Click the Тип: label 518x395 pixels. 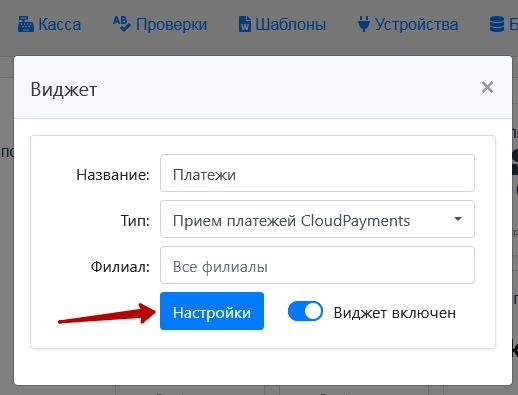pos(135,220)
